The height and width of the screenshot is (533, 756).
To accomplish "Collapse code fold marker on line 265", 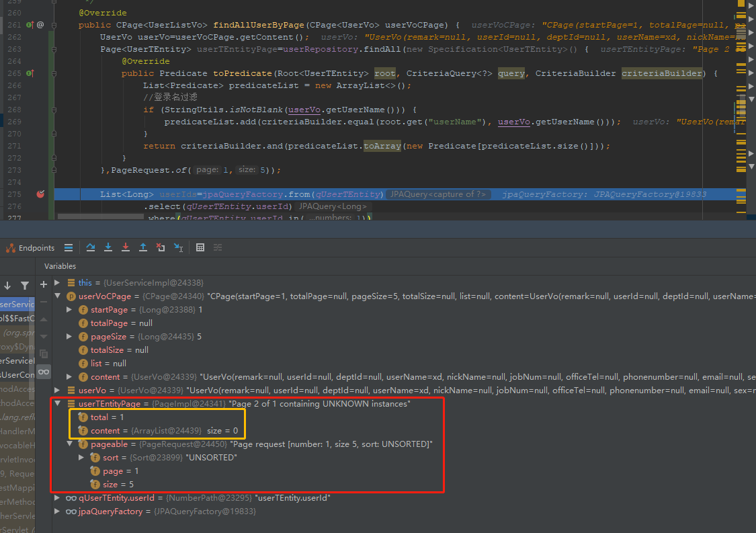I will click(x=54, y=73).
